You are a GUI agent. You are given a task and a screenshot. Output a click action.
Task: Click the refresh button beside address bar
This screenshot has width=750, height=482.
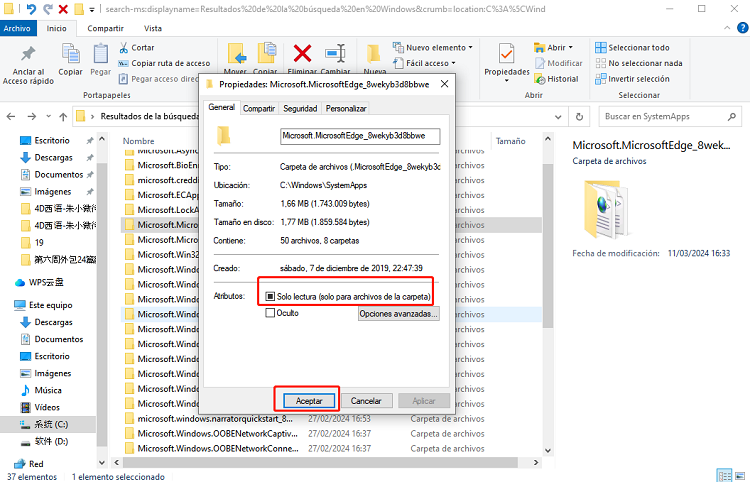tap(579, 117)
